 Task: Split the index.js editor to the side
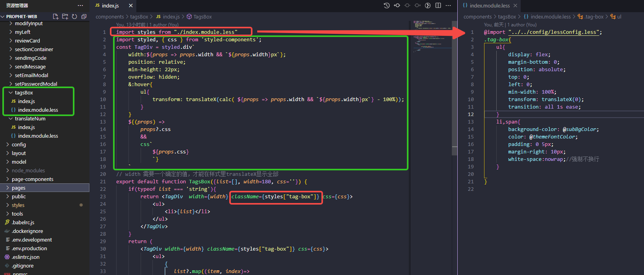(x=438, y=6)
